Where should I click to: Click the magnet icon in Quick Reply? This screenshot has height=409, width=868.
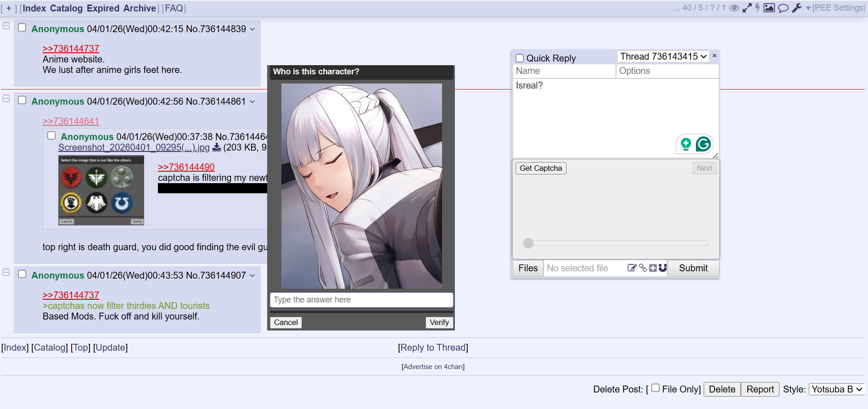click(662, 268)
